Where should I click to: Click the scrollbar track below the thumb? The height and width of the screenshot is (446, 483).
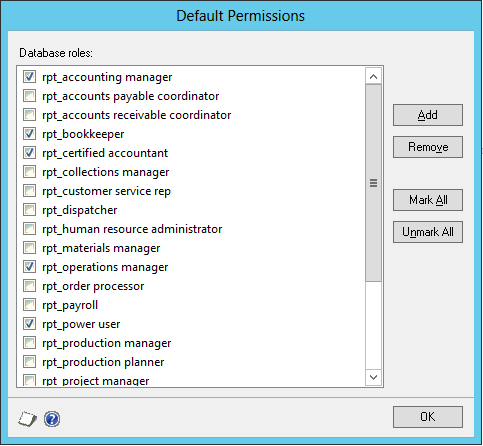[x=373, y=325]
